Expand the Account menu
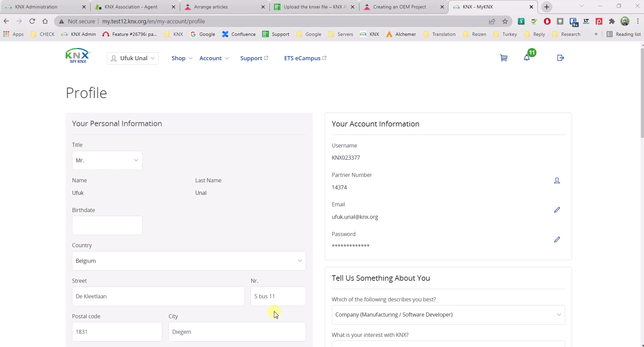The image size is (644, 347). [x=214, y=58]
